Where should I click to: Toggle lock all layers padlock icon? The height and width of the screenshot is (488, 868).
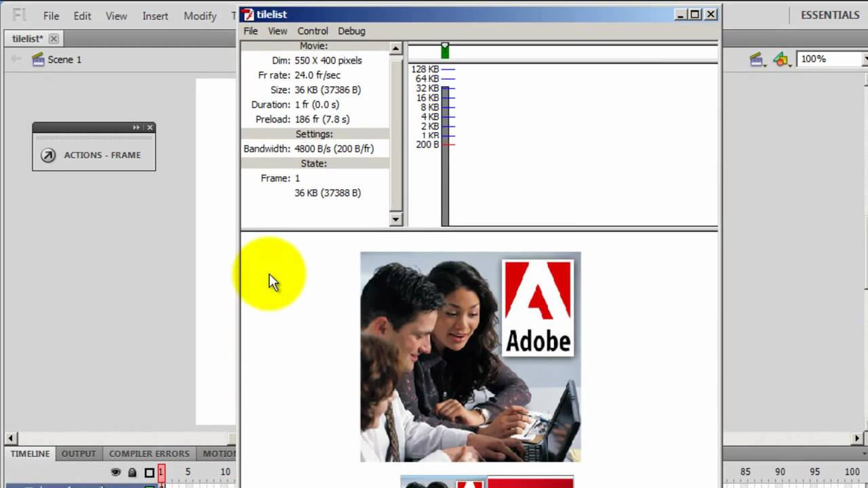click(132, 472)
